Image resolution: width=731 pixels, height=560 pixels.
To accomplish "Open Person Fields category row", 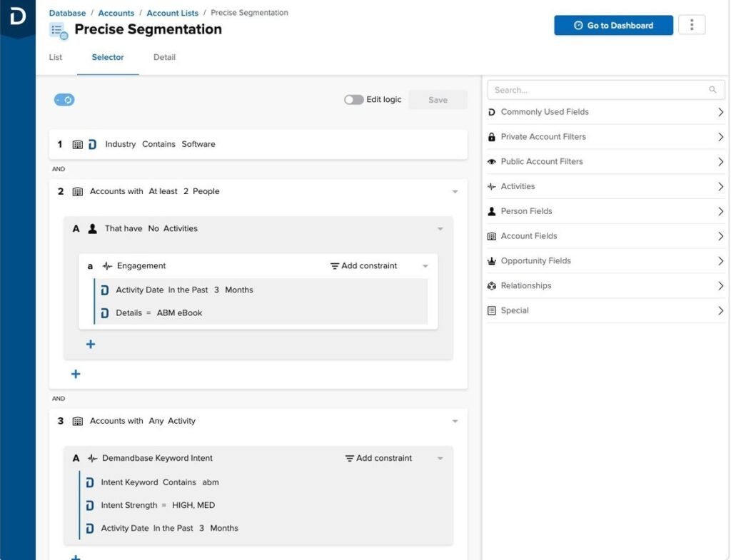I will point(605,211).
